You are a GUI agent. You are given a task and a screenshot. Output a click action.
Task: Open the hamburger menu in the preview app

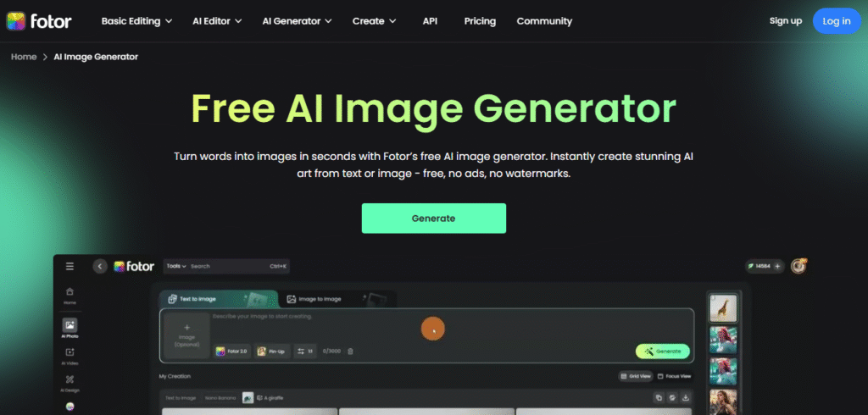point(70,266)
